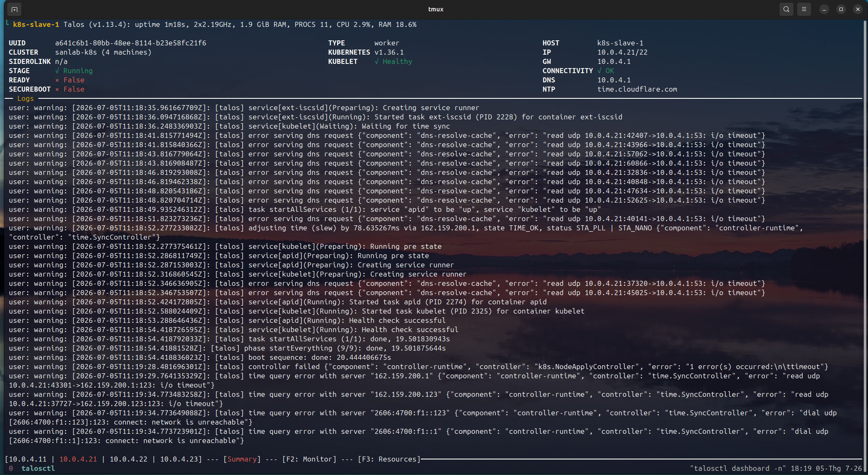Open the F3: Resources screen
The height and width of the screenshot is (475, 868).
pyautogui.click(x=389, y=459)
